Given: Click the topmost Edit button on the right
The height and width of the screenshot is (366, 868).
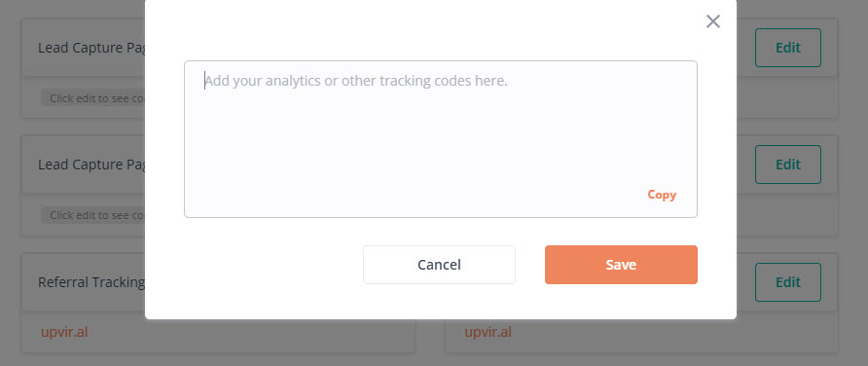Looking at the screenshot, I should pyautogui.click(x=787, y=48).
